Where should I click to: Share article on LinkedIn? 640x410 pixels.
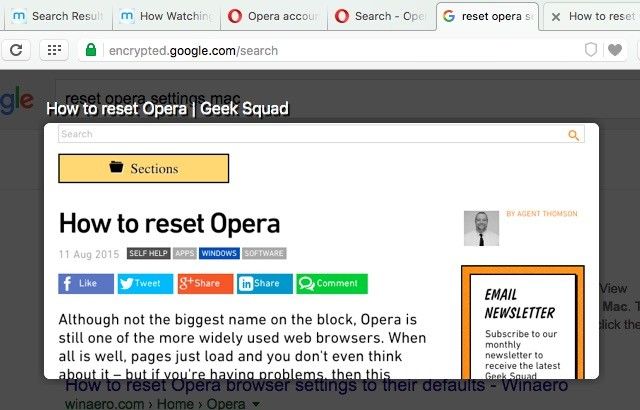pyautogui.click(x=264, y=284)
